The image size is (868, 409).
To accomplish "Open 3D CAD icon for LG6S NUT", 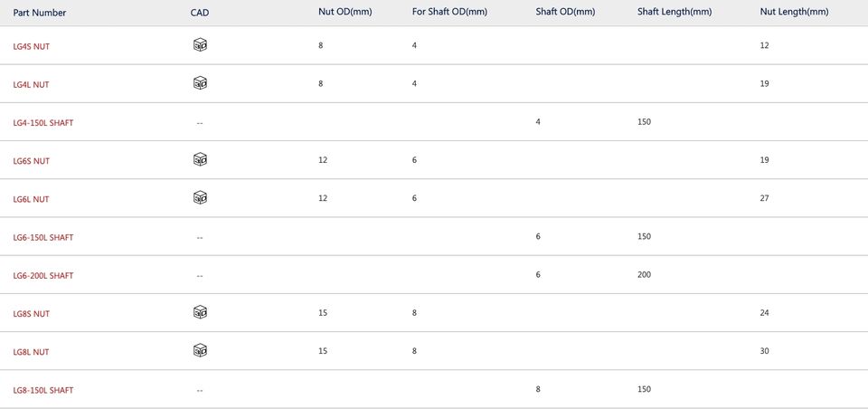I will pos(200,160).
